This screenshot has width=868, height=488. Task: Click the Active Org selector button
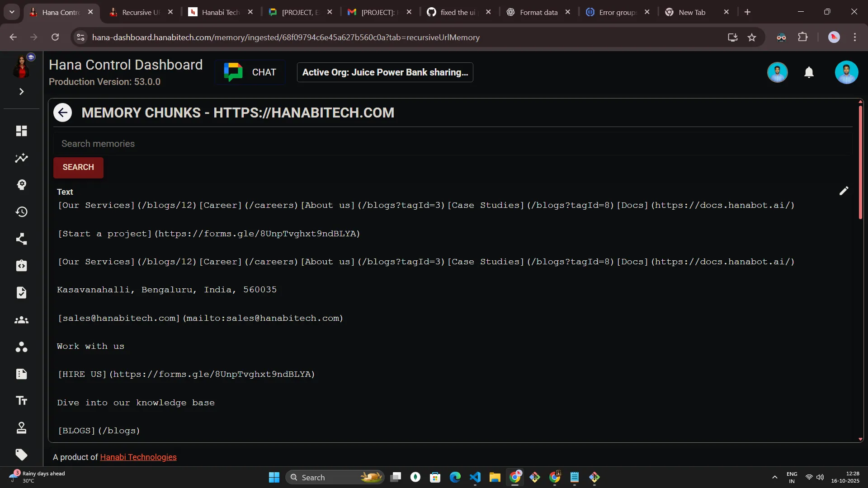(385, 72)
